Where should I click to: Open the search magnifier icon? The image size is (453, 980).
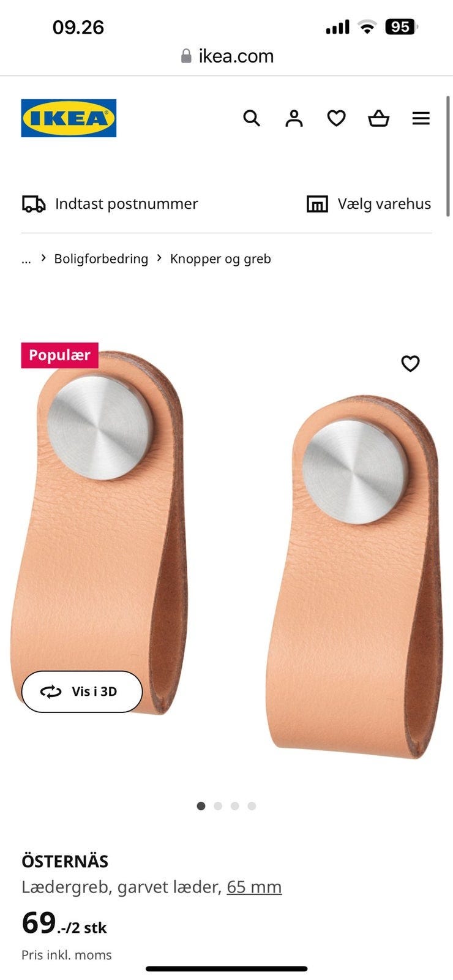(252, 118)
